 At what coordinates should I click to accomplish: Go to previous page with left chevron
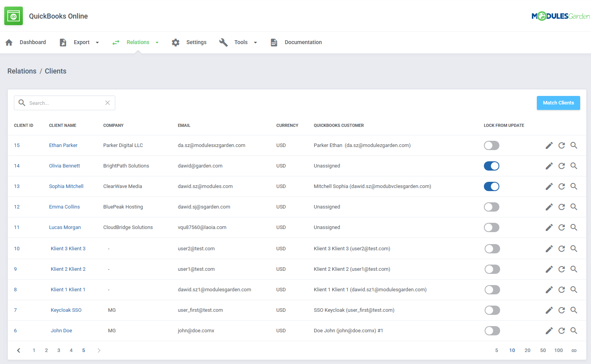click(x=19, y=350)
